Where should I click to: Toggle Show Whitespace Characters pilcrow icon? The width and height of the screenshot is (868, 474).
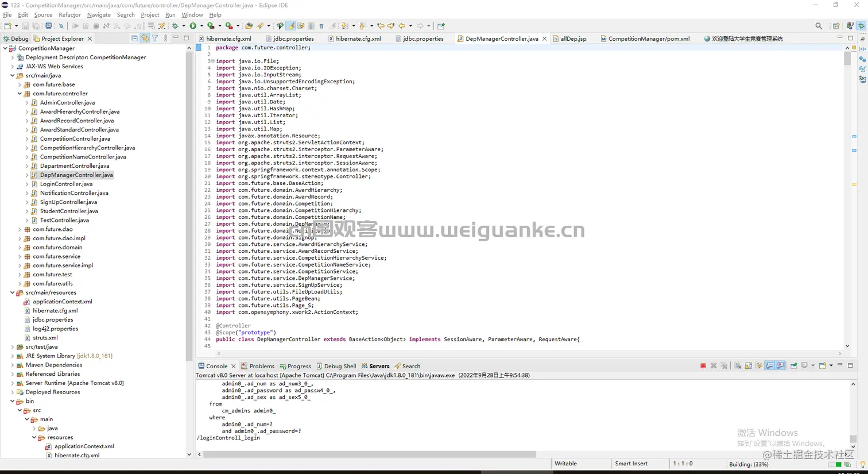(321, 26)
